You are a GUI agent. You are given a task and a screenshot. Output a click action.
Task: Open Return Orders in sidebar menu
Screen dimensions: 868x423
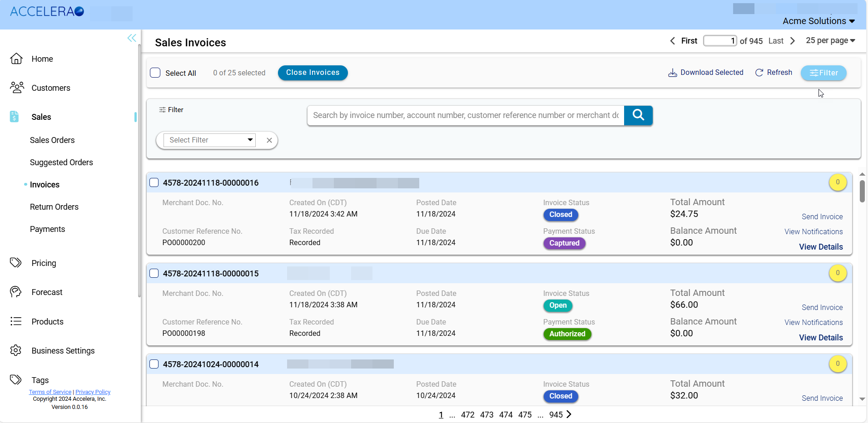click(x=54, y=207)
